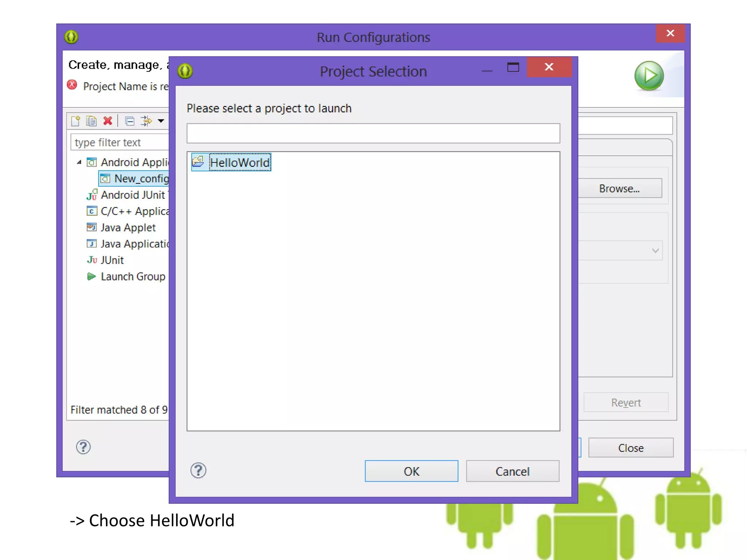Viewport: 747px width, 560px height.
Task: Click the Revert button
Action: tap(626, 402)
